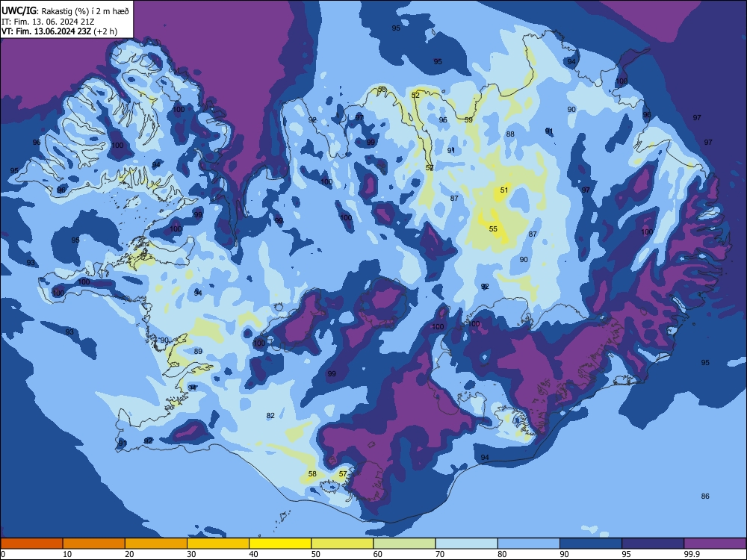Viewport: 747px width, 560px height.
Task: Click the humidity value "52" on the north coast
Action: [x=415, y=96]
